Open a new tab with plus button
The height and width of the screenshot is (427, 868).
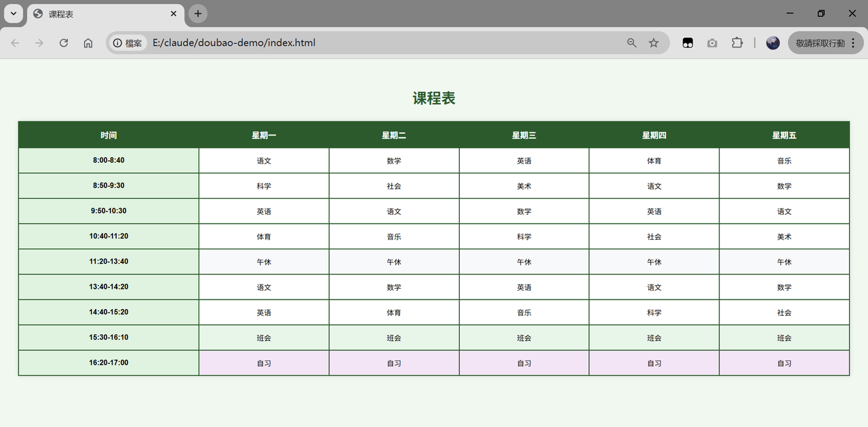[197, 14]
